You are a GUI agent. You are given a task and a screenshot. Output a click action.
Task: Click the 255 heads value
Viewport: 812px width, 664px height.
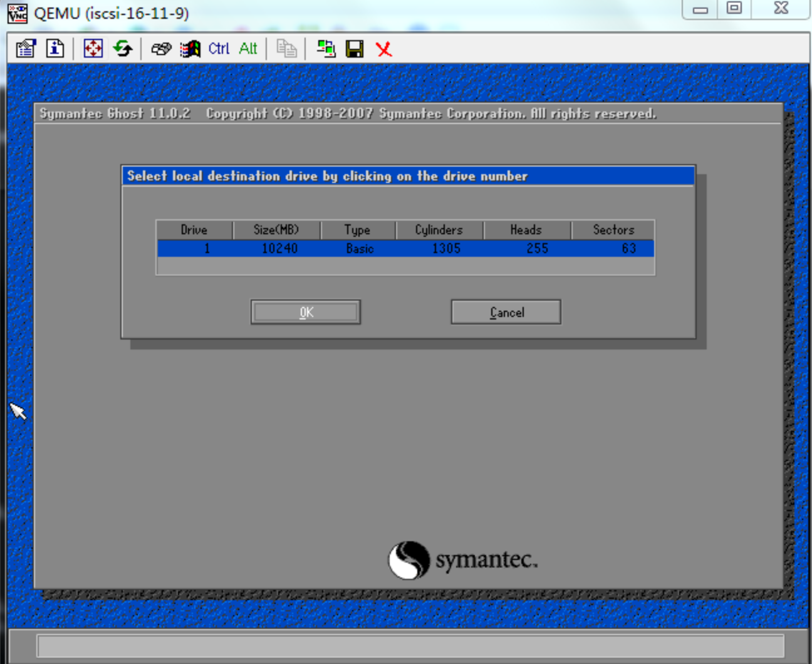pyautogui.click(x=538, y=249)
